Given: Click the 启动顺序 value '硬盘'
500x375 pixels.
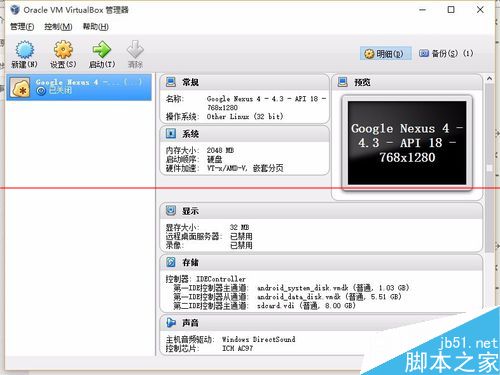Looking at the screenshot, I should pyautogui.click(x=214, y=159).
